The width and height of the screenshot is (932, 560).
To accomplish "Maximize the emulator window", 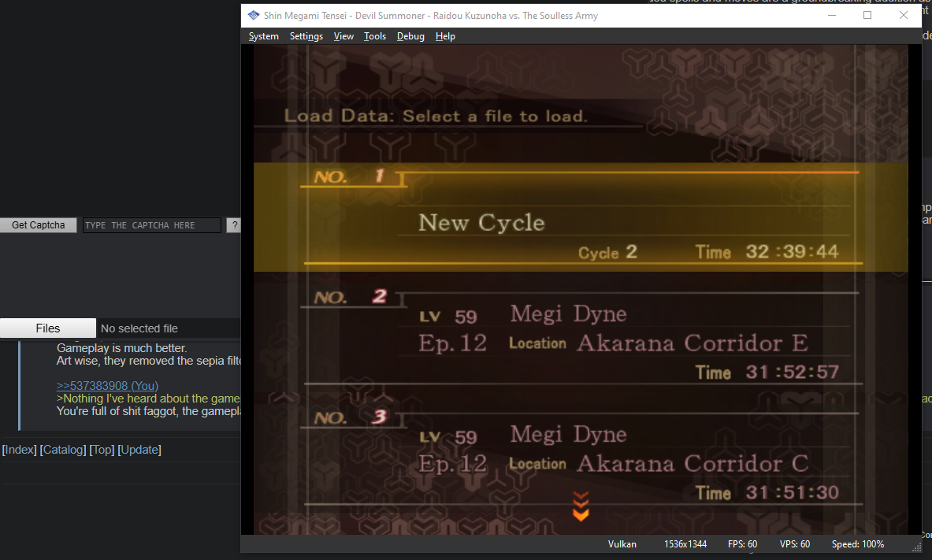I will tap(867, 15).
